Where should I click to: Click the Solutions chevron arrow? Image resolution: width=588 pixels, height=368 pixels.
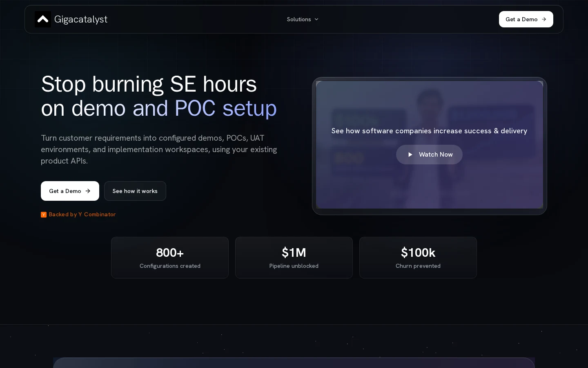pos(316,19)
